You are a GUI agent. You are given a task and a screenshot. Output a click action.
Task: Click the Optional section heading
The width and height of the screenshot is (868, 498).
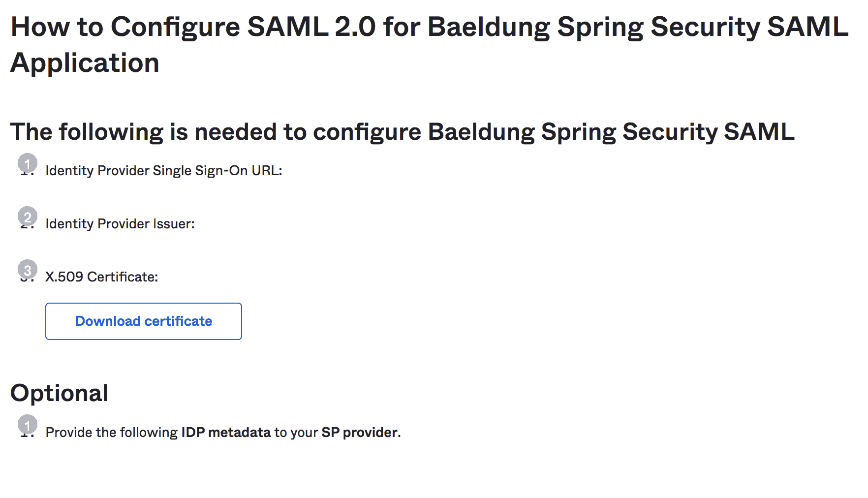59,393
